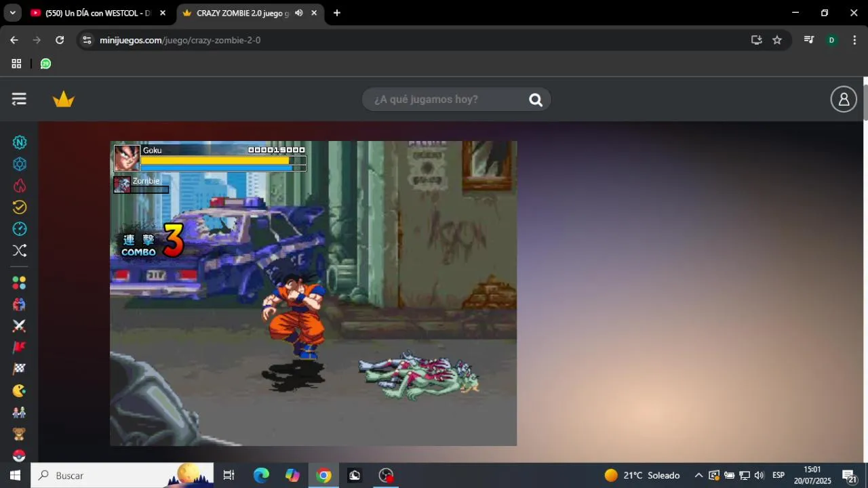Open Copilot from the taskbar

tap(292, 475)
